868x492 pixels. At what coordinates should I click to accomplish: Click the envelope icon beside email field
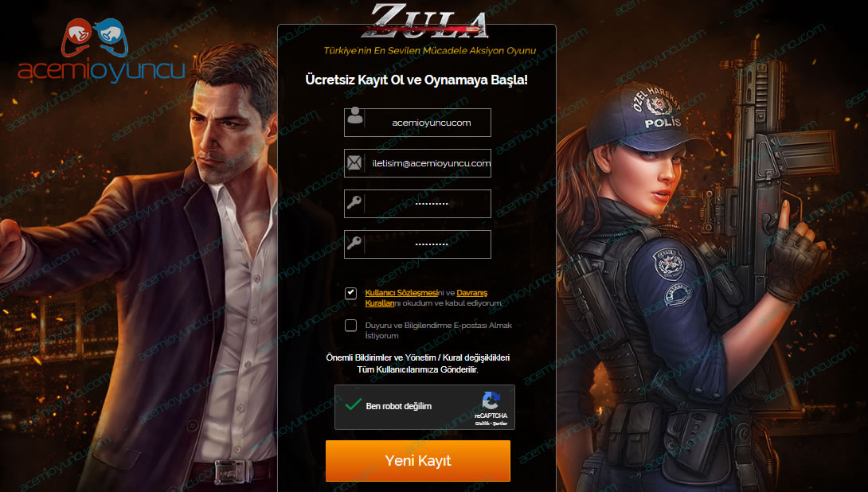click(354, 162)
